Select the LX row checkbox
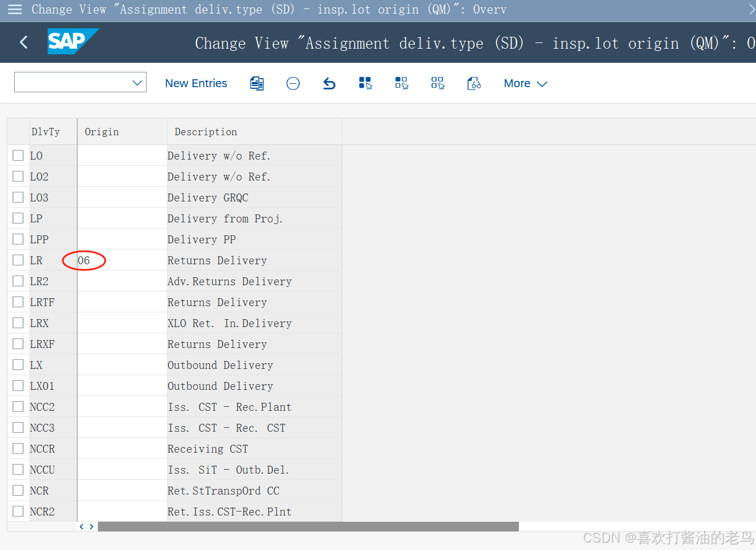 (18, 364)
